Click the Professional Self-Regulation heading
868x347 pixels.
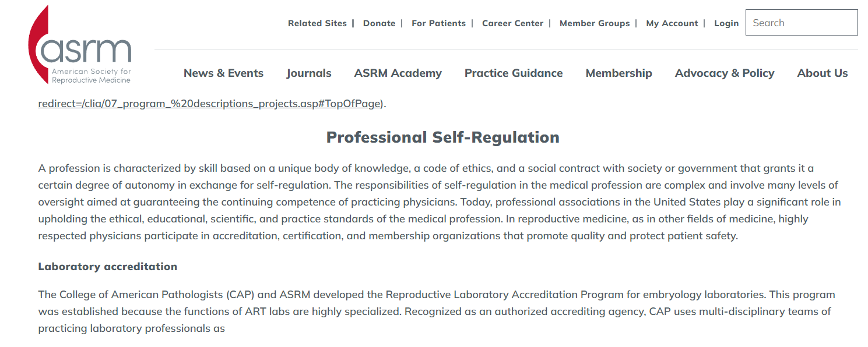443,137
